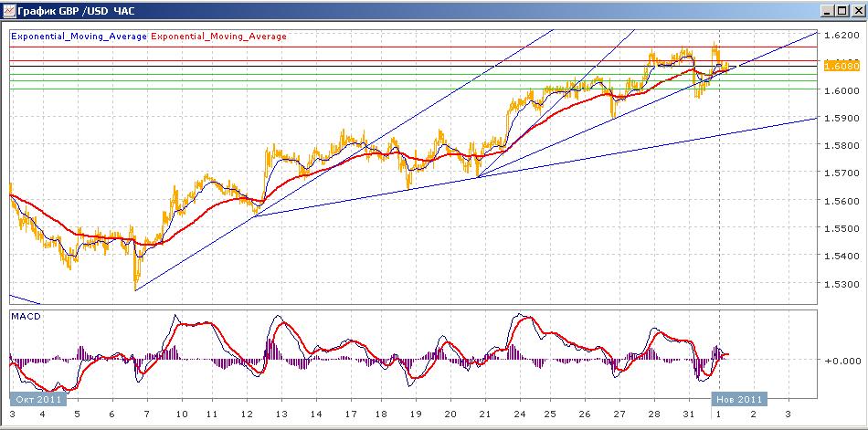868x430 pixels.
Task: Click date label 18 on the time axis
Action: 380,414
